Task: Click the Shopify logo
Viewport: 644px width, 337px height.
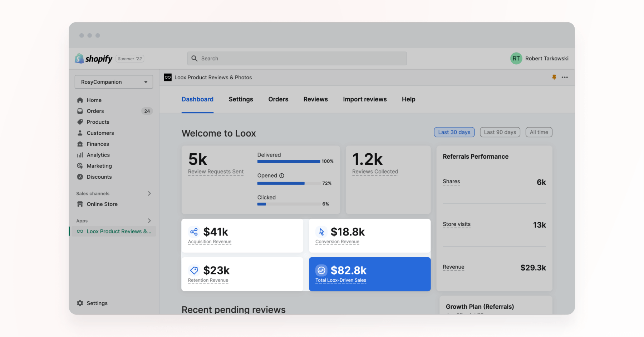Action: [94, 59]
